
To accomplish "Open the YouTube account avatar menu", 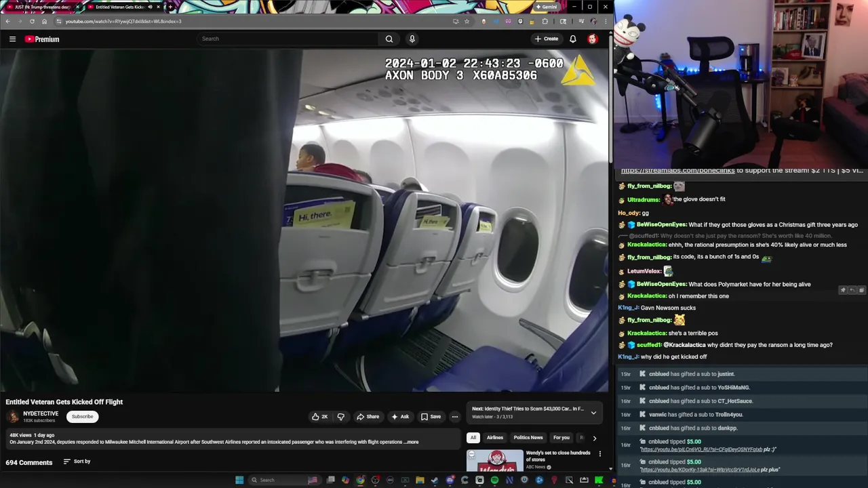I will [592, 39].
